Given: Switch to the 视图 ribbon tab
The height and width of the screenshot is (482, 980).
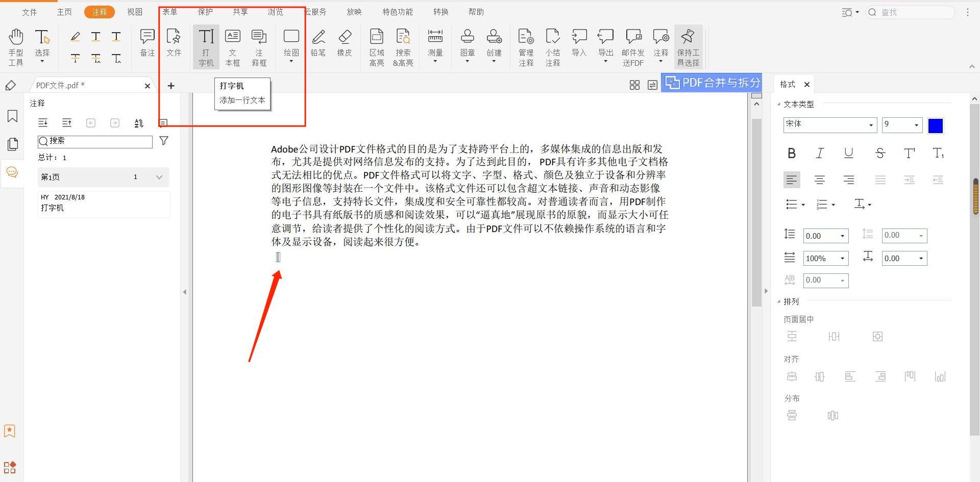Looking at the screenshot, I should pyautogui.click(x=134, y=11).
